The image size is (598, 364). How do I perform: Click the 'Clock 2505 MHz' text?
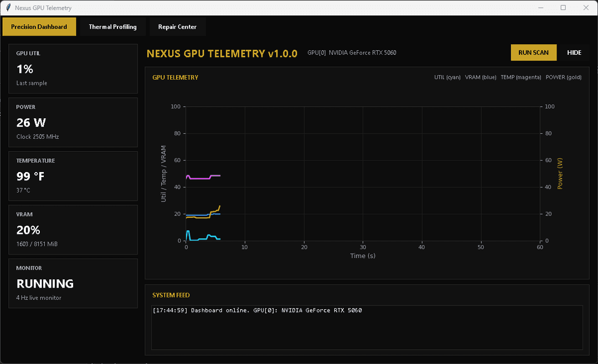38,137
